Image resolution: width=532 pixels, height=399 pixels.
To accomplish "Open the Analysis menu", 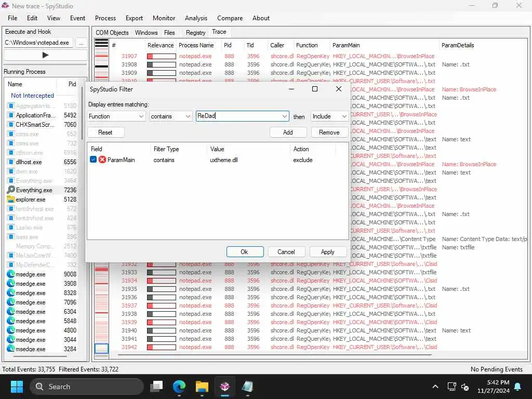I will click(x=196, y=18).
